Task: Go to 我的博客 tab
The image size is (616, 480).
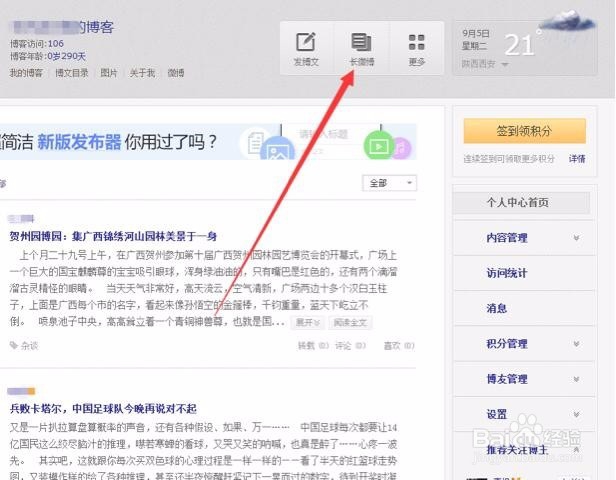Action: click(x=26, y=73)
